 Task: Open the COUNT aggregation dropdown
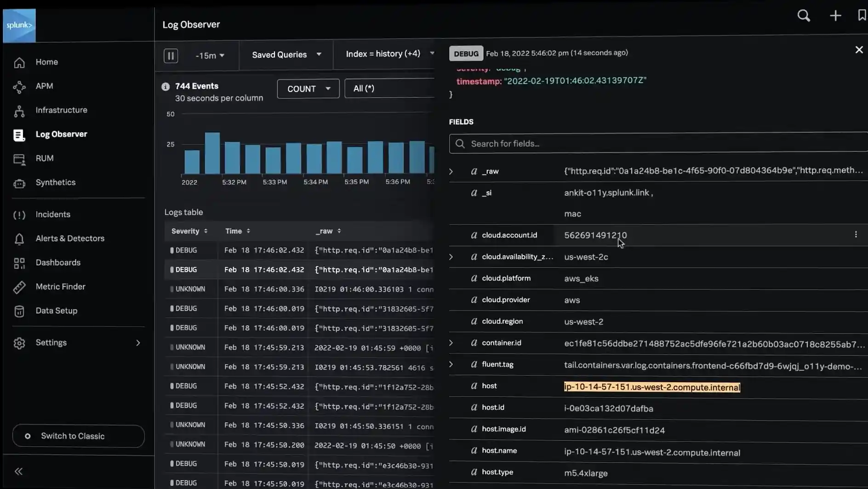pos(308,89)
